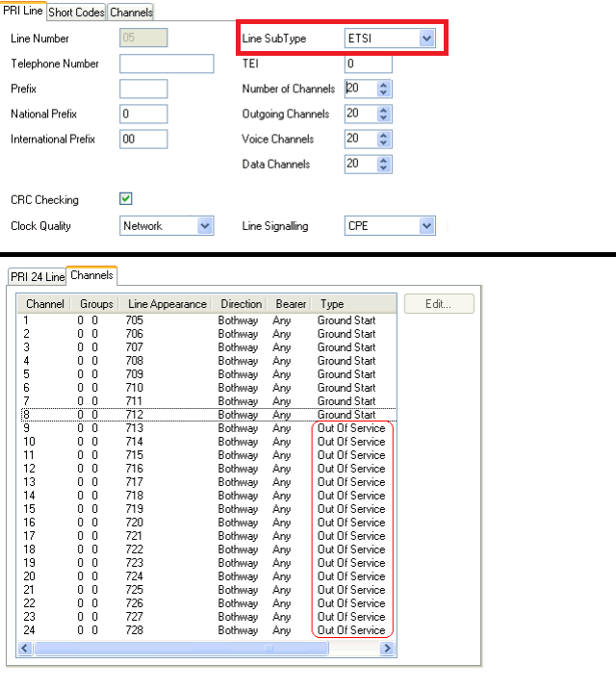Click line appearance 721 in channel 17
The image size is (616, 690).
click(134, 536)
